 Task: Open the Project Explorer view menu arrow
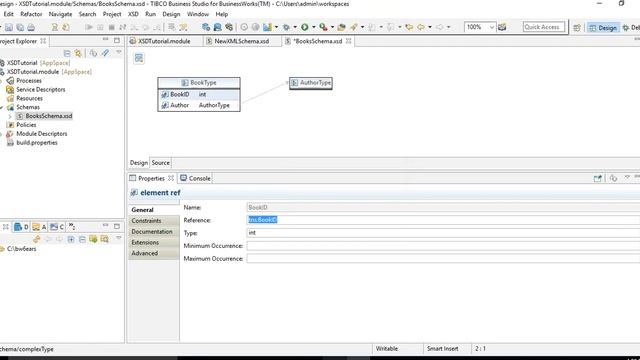point(119,52)
